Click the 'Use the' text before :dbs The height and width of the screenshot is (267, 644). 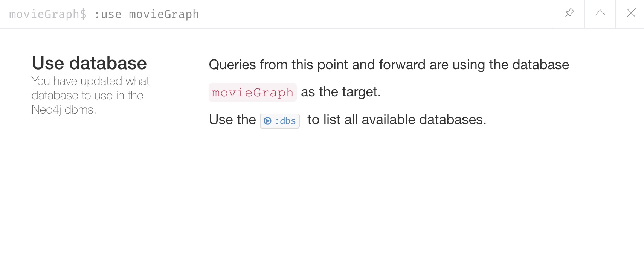tap(232, 120)
